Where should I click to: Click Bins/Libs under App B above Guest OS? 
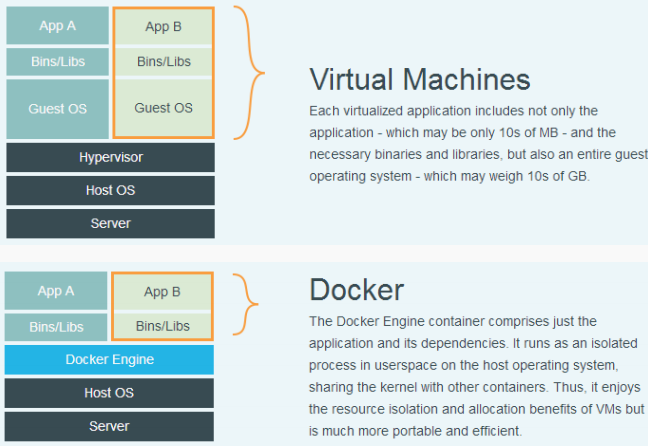(x=164, y=62)
